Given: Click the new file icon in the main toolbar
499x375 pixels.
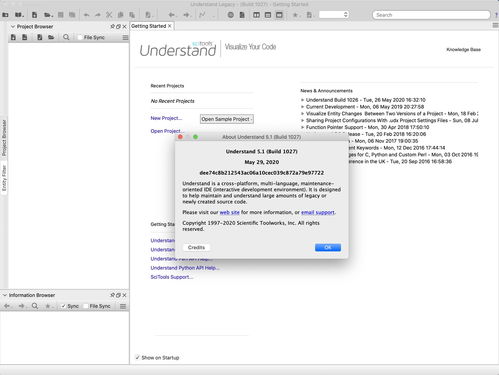Looking at the screenshot, I should (x=34, y=15).
